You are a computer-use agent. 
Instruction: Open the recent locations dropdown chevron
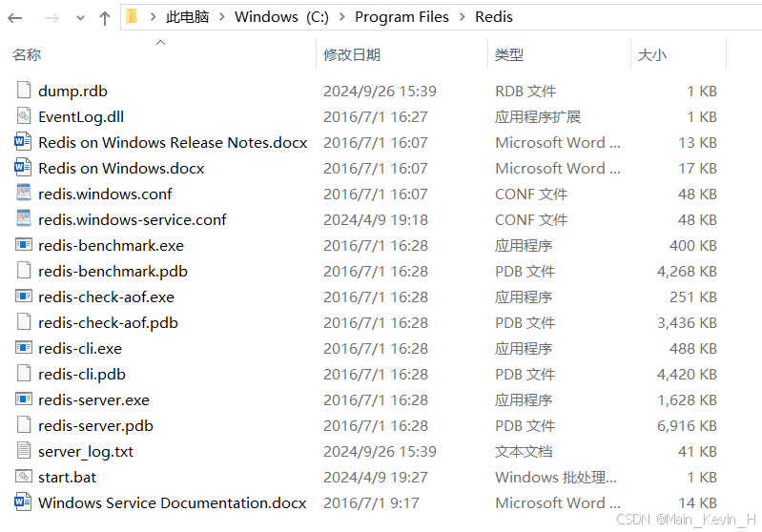pyautogui.click(x=81, y=18)
